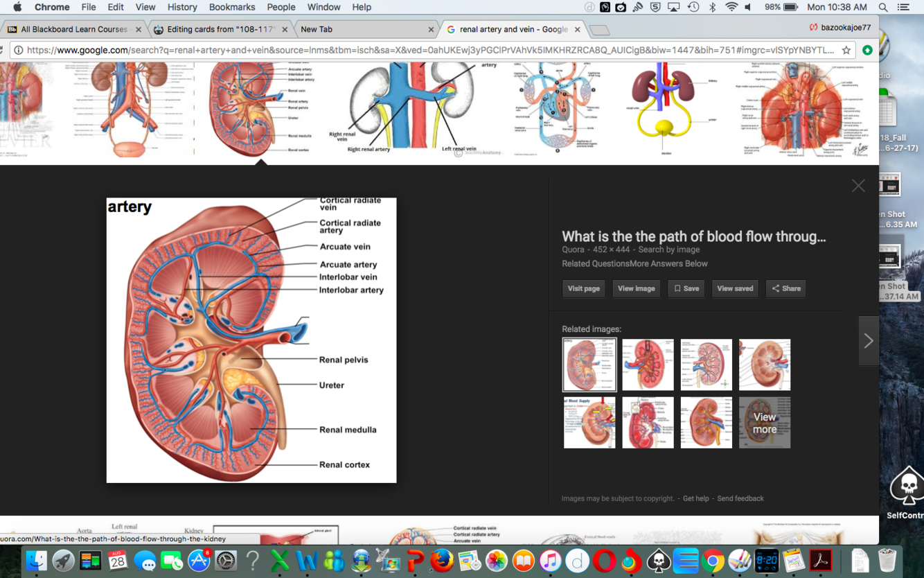Open the Edit menu
The width and height of the screenshot is (924, 578).
[x=116, y=7]
